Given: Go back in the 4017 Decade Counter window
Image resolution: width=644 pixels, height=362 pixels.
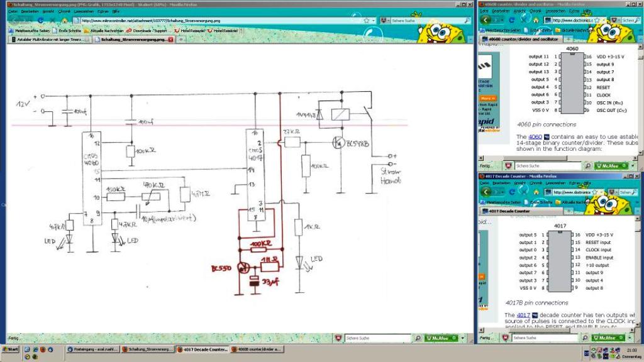Looking at the screenshot, I should pyautogui.click(x=486, y=192).
